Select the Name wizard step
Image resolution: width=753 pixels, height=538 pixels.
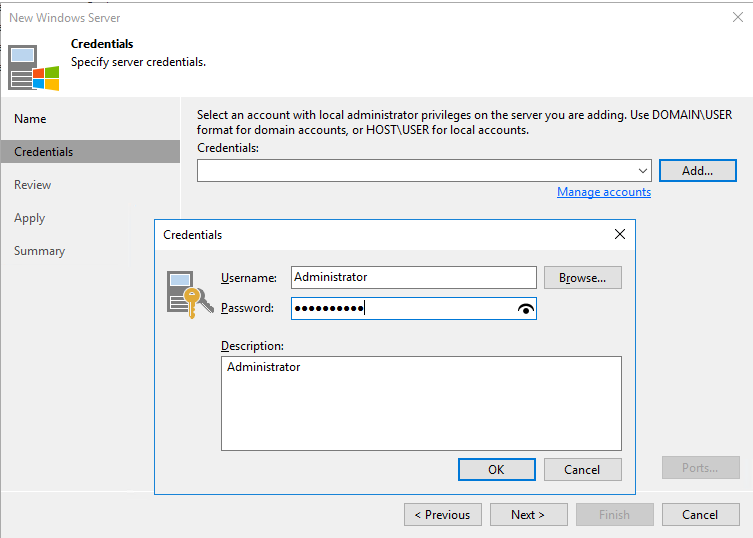tap(31, 119)
